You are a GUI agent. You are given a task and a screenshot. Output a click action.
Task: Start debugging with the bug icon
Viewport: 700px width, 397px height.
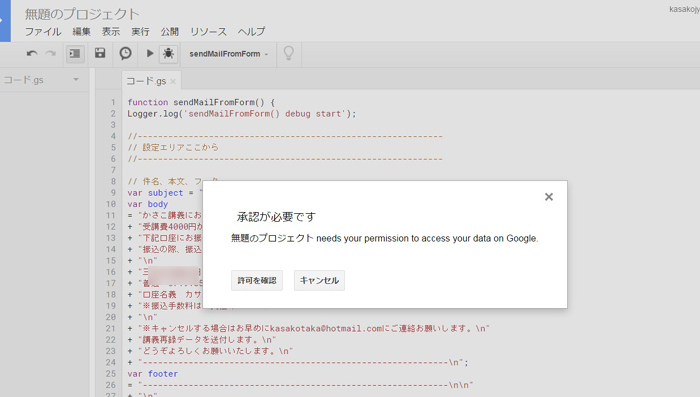click(168, 54)
